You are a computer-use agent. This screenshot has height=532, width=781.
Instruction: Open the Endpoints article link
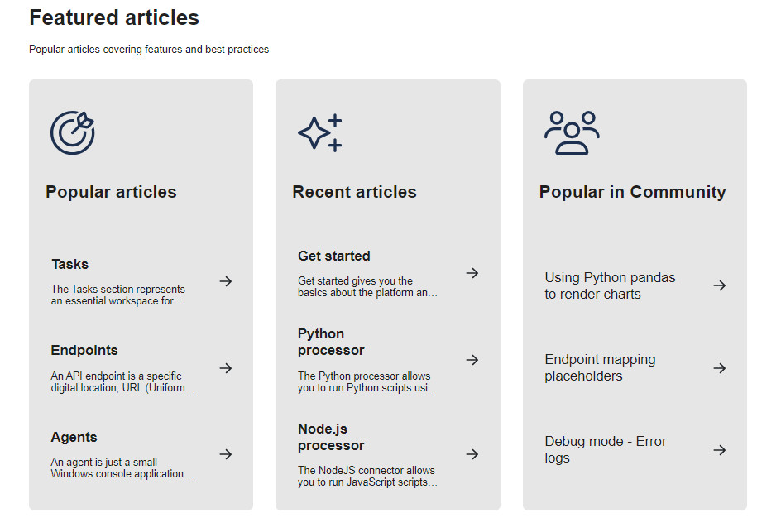tap(84, 351)
